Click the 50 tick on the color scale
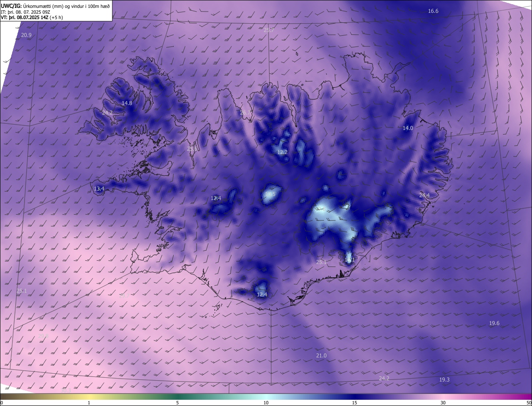Viewport: 532px width, 406px height. click(x=529, y=403)
